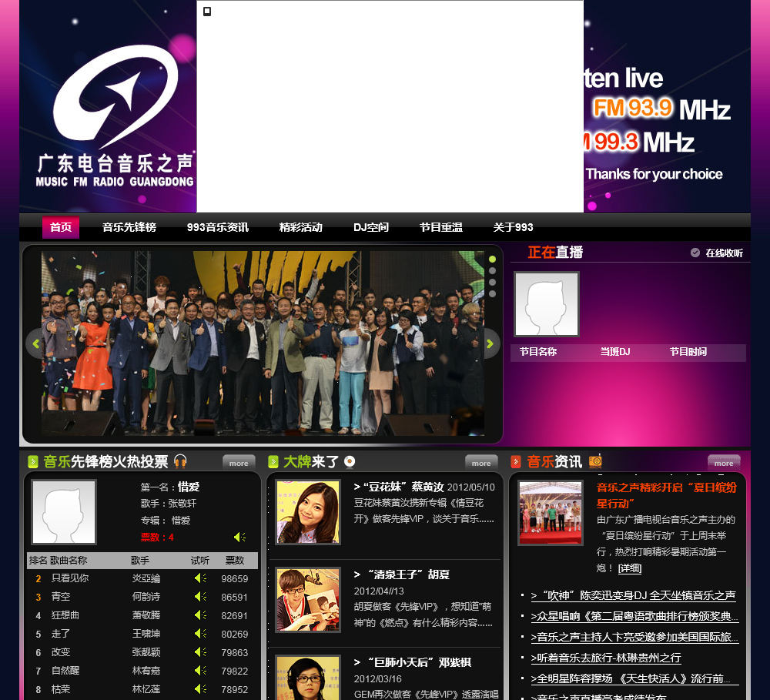Viewport: 770px width, 700px height.
Task: Play preview of 走了
Action: 200,634
